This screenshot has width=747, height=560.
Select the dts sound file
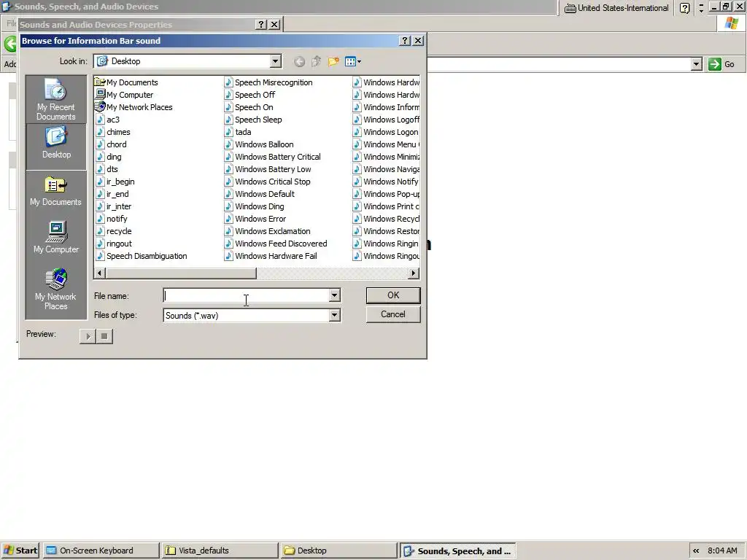coord(107,169)
